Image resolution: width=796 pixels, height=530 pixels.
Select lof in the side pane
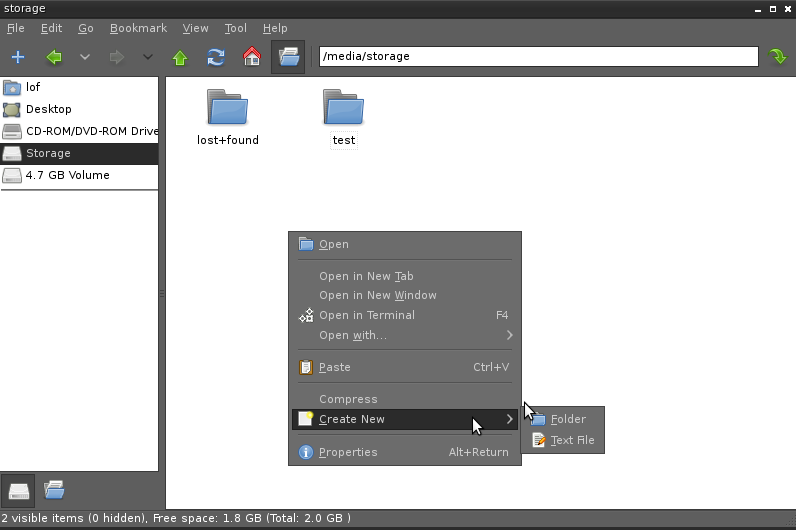click(79, 87)
